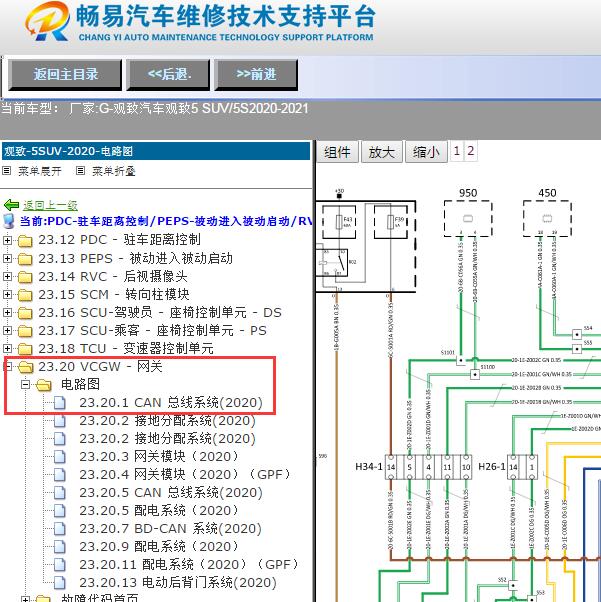This screenshot has width=601, height=602.
Task: Click document icon for 23.20.13 电动后背门系统
Action: point(60,583)
